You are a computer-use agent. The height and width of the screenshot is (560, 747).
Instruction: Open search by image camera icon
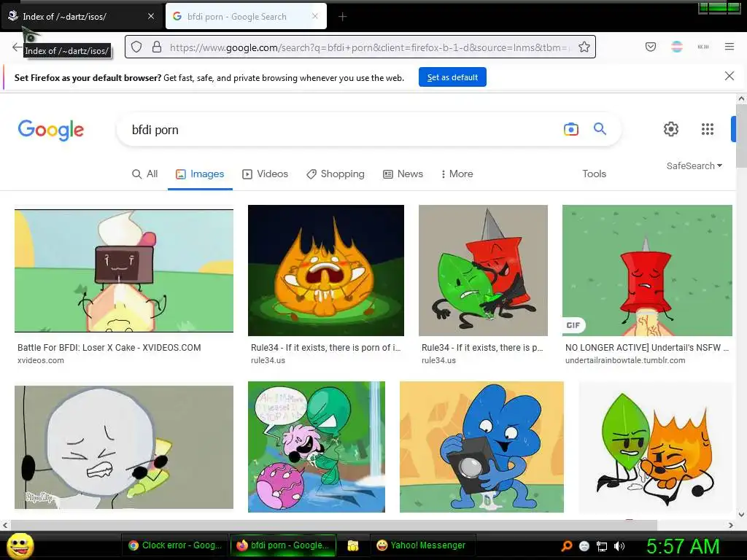point(571,129)
